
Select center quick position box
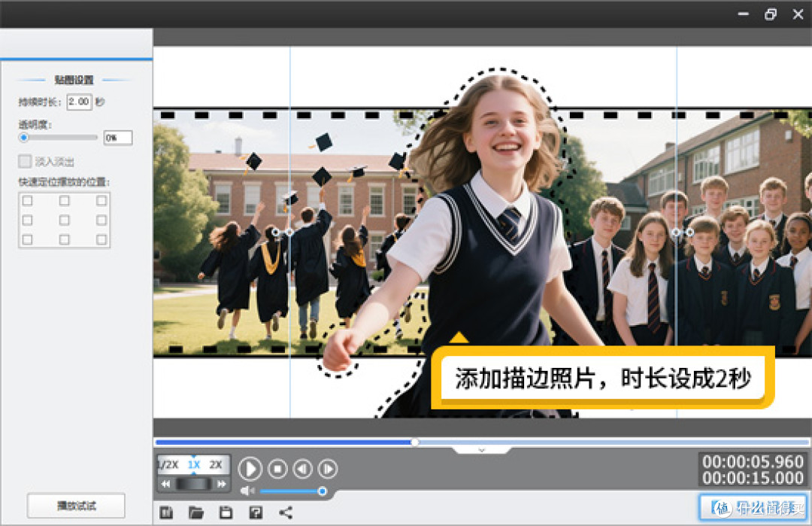click(x=64, y=220)
